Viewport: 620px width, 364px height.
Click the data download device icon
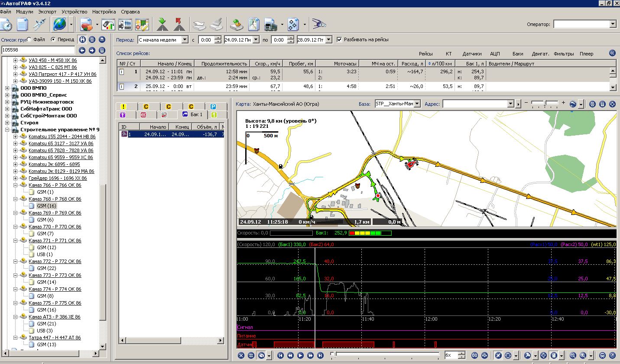point(237,25)
